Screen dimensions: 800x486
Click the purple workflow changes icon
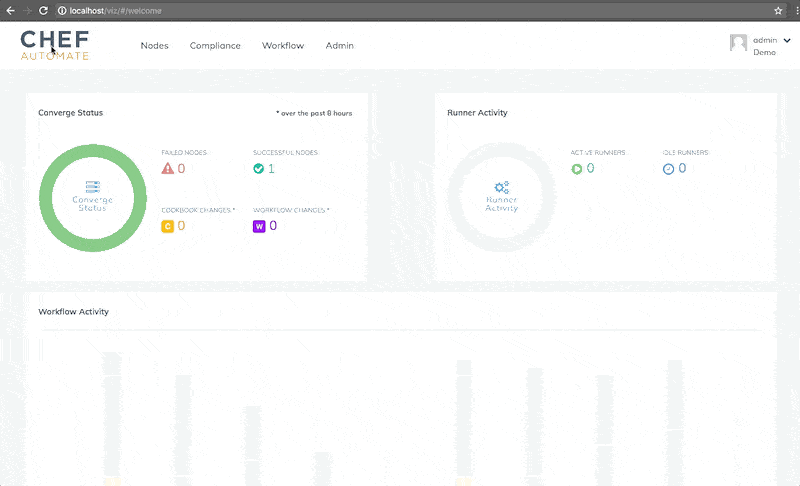259,226
